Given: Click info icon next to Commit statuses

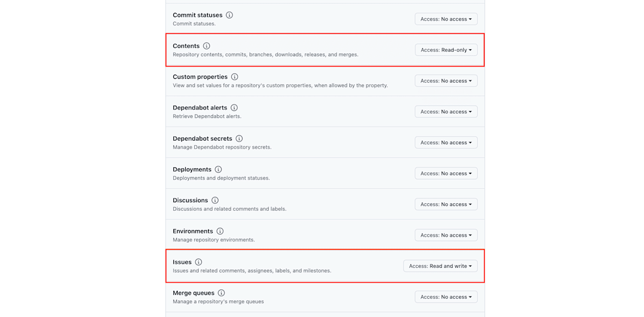Looking at the screenshot, I should (230, 15).
